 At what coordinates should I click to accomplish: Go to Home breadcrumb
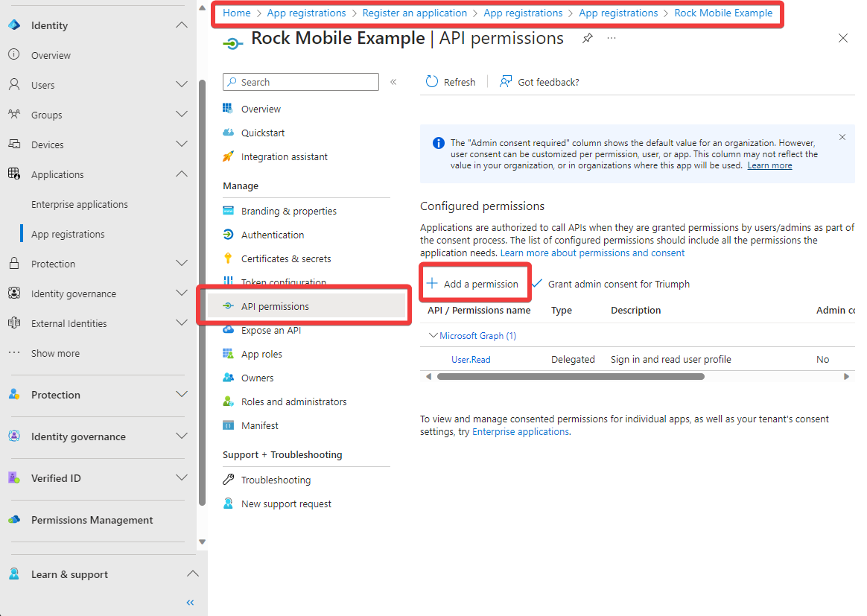click(237, 13)
